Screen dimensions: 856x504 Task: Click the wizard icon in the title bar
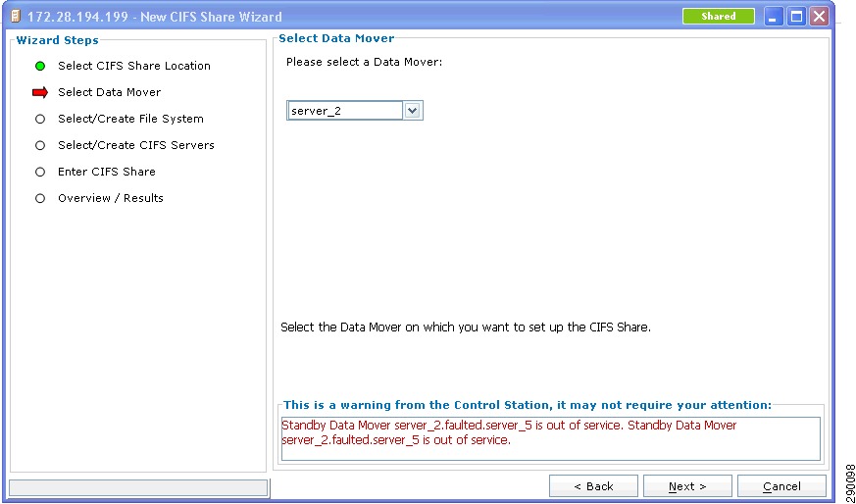pyautogui.click(x=16, y=17)
